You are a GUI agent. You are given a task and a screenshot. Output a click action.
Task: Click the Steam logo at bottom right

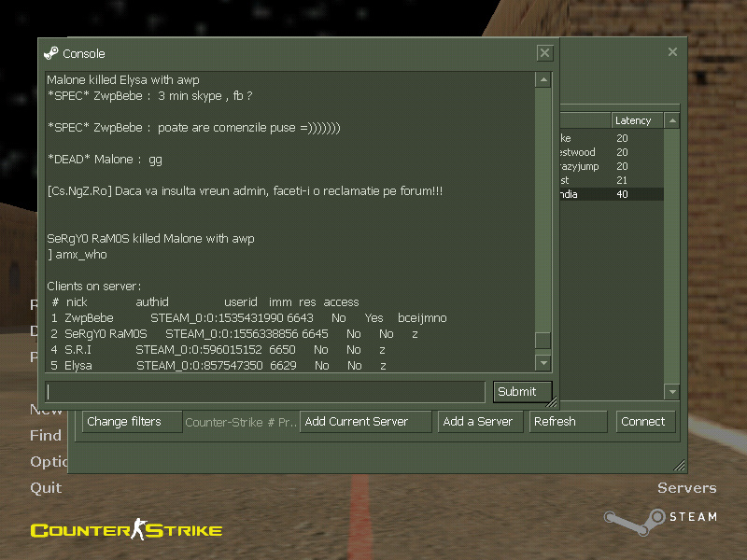click(x=661, y=518)
